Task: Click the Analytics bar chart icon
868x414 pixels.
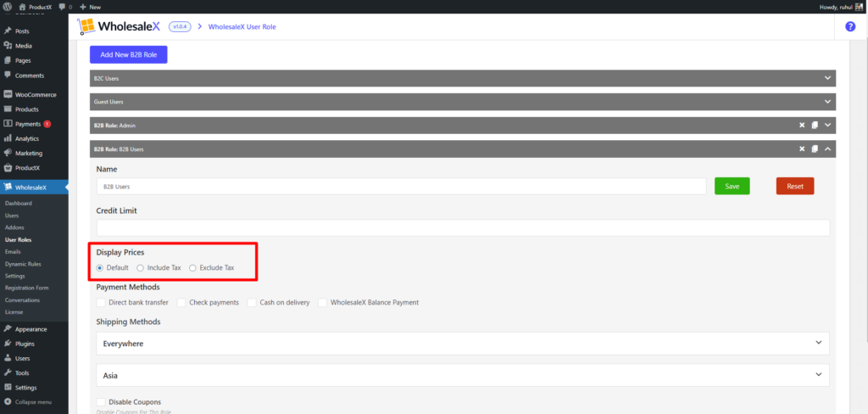Action: coord(8,138)
